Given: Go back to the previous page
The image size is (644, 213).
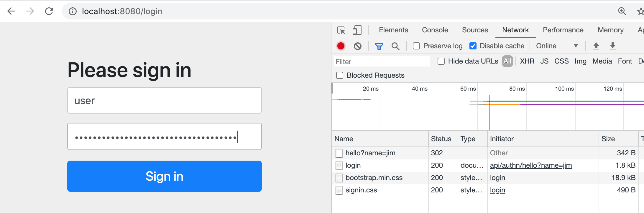Looking at the screenshot, I should point(11,11).
